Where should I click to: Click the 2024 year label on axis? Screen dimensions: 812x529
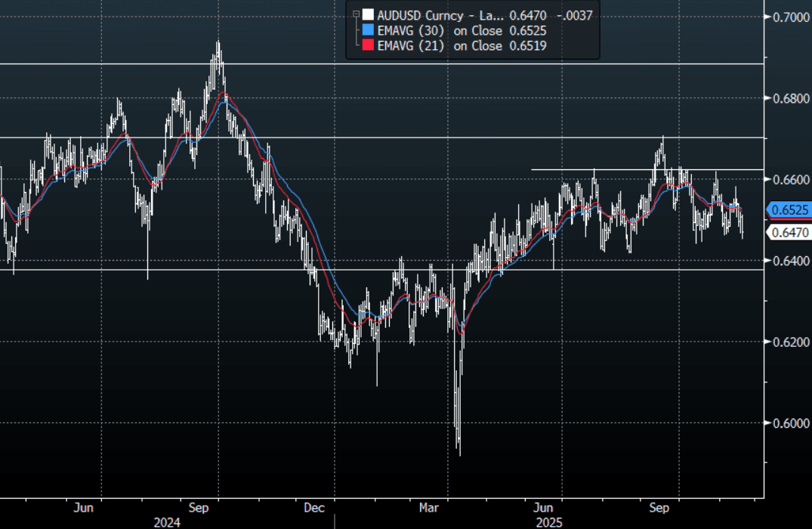click(x=167, y=521)
